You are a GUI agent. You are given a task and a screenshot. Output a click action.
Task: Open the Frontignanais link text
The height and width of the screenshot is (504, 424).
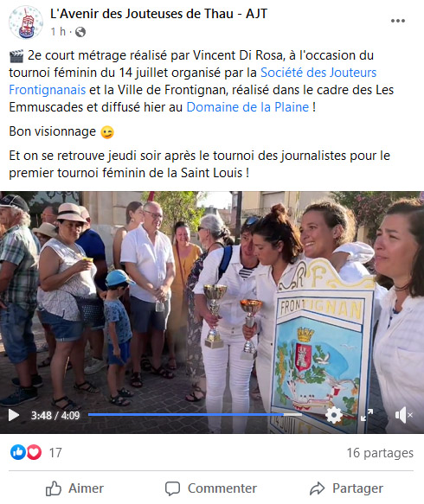pos(48,90)
